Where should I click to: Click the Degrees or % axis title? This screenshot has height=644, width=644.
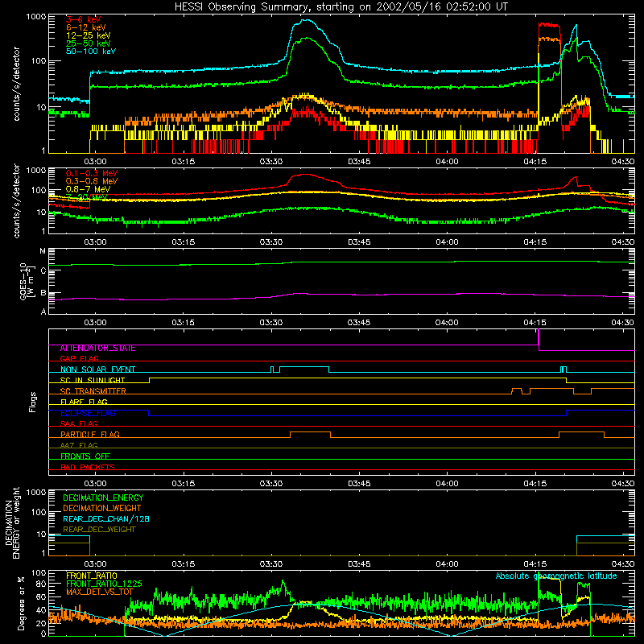(21, 603)
